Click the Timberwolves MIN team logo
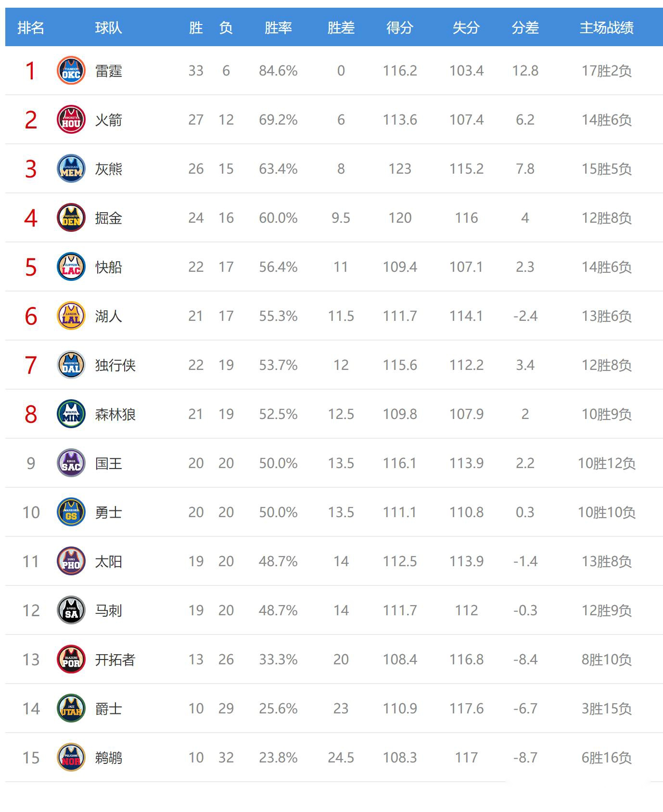Image resolution: width=663 pixels, height=812 pixels. pos(71,414)
